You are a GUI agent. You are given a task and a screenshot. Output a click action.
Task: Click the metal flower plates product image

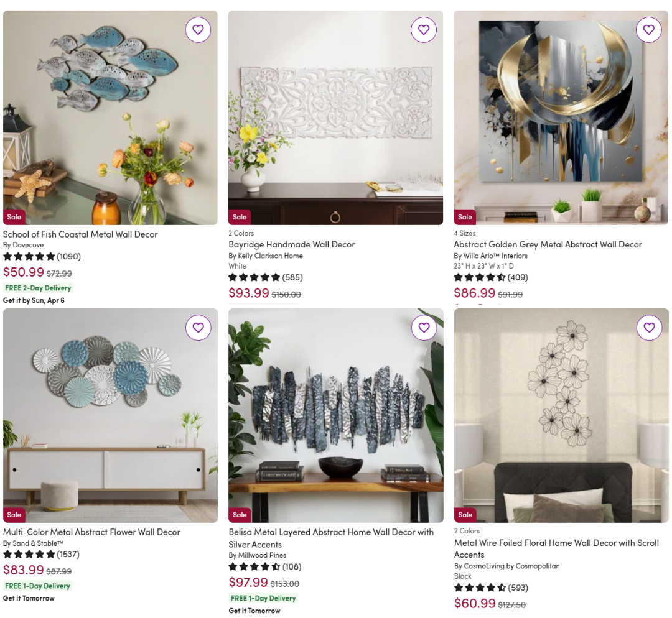tap(110, 415)
